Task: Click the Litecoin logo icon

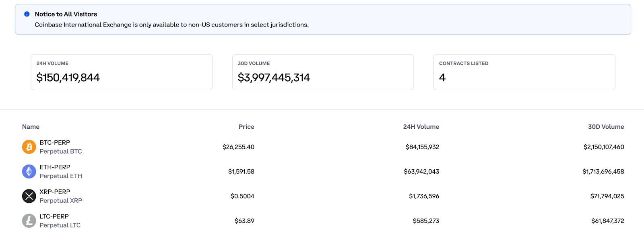Action: 29,220
